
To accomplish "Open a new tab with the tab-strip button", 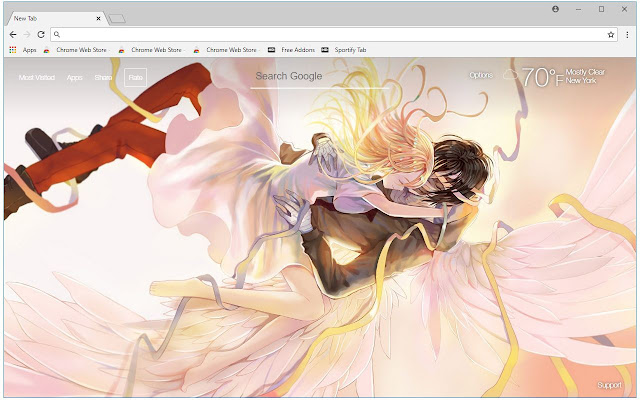I will click(x=118, y=19).
